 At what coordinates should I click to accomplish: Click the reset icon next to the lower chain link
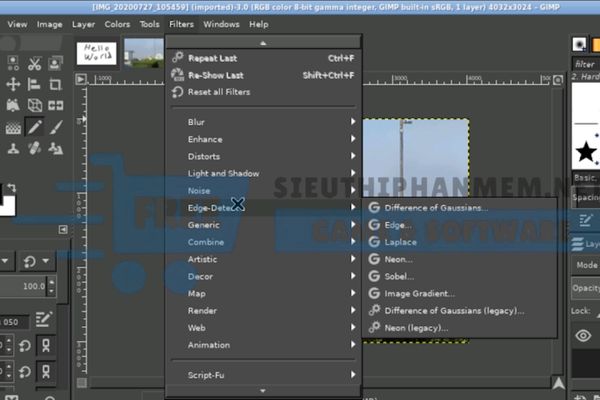coord(25,372)
